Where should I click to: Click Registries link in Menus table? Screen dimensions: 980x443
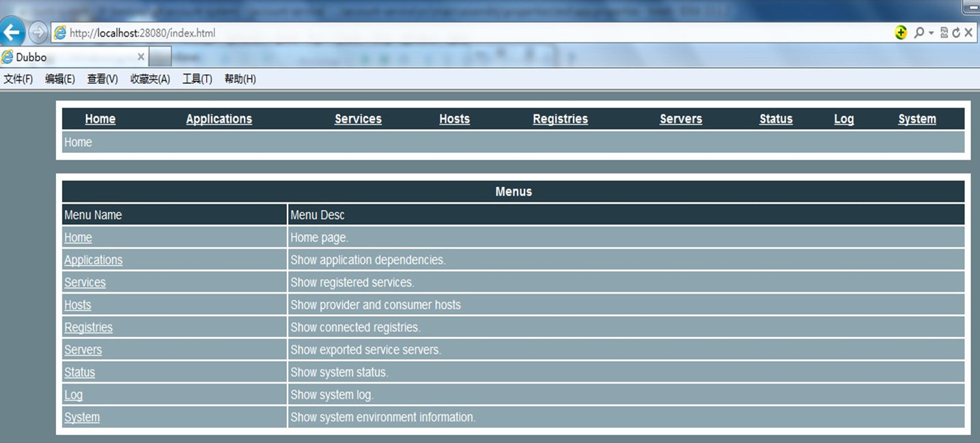(x=88, y=328)
